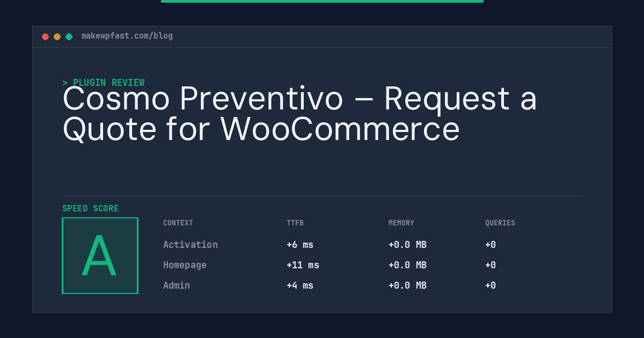Click the Admin queries '+0' value
Viewport: 644px width, 338px height.
point(491,285)
